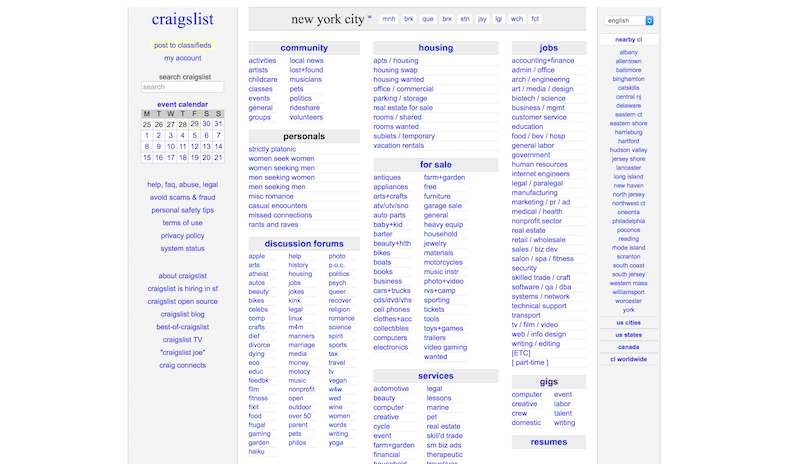
Task: Open the housing section header
Action: tap(436, 48)
